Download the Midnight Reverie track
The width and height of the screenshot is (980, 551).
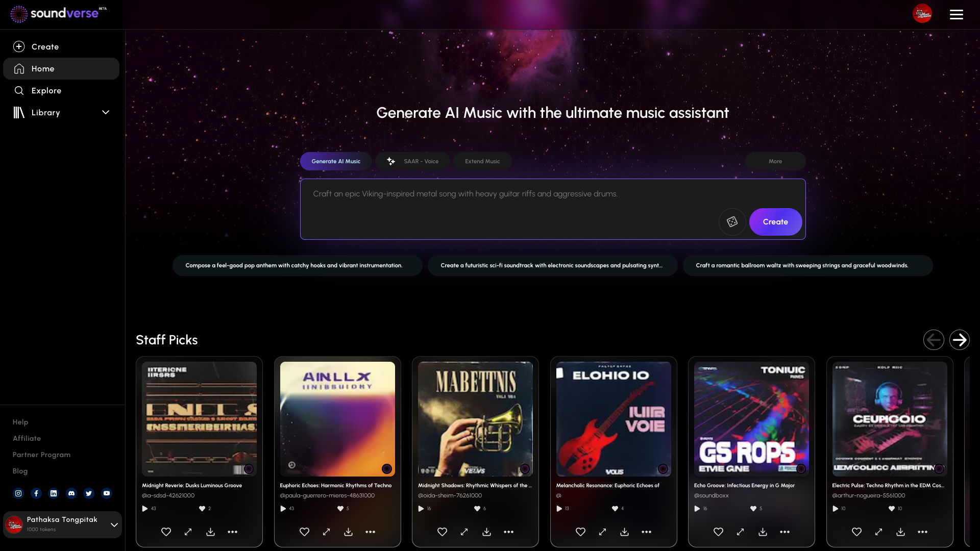(x=210, y=532)
